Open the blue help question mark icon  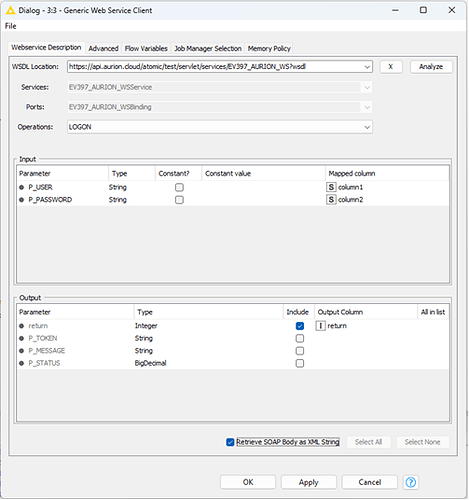point(411,482)
